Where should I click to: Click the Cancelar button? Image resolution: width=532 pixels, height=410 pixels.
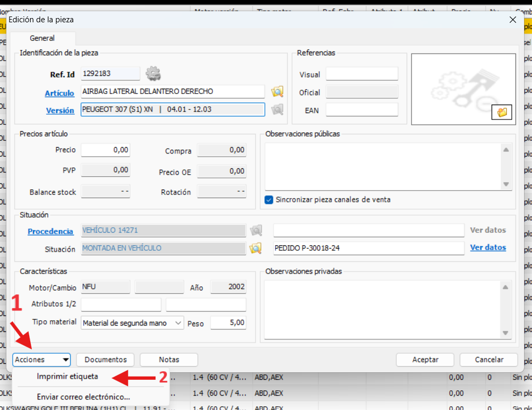coord(488,360)
